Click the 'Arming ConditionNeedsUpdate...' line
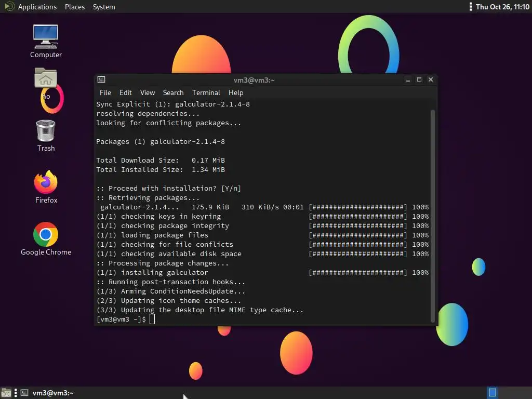This screenshot has width=532, height=399. coord(170,291)
